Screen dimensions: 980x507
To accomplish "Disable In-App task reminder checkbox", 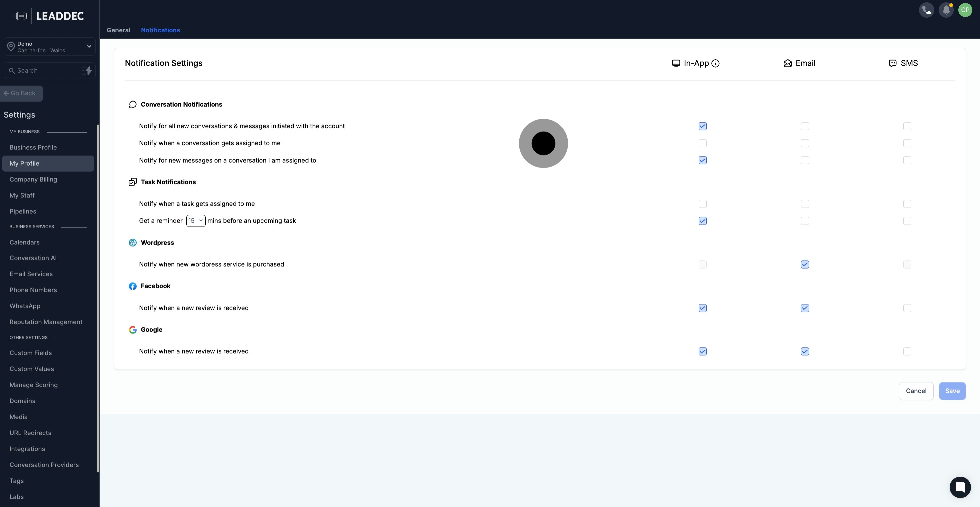I will pyautogui.click(x=702, y=221).
